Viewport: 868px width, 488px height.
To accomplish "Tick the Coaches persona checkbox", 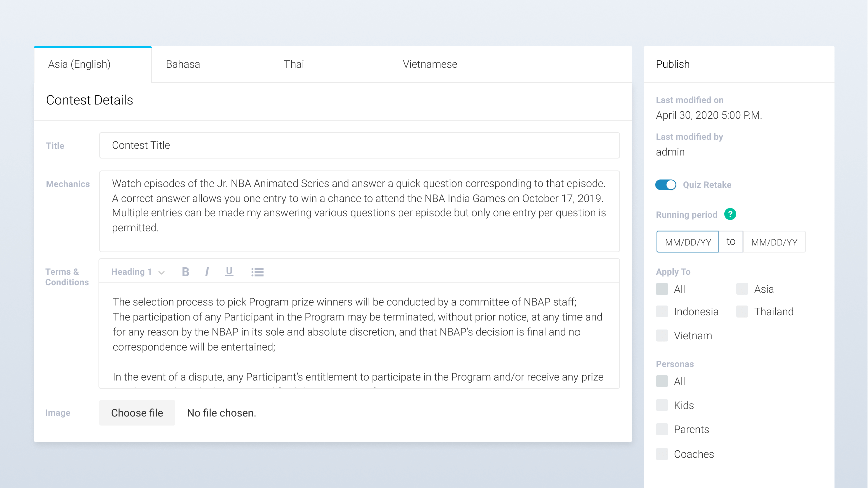I will click(x=662, y=454).
